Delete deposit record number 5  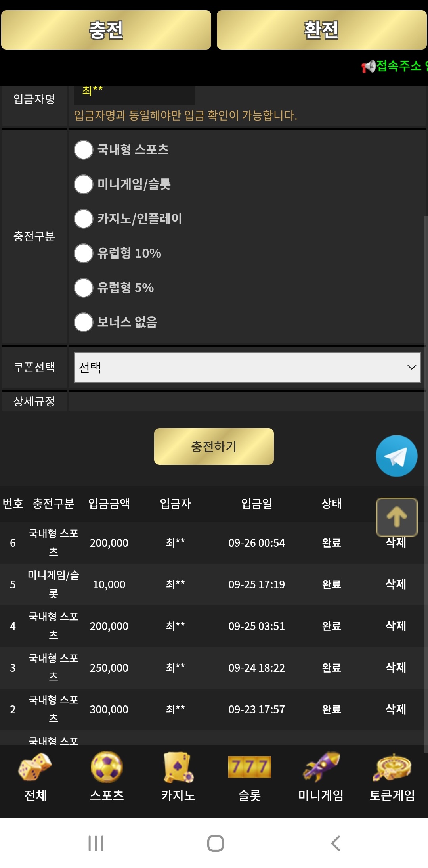point(396,584)
